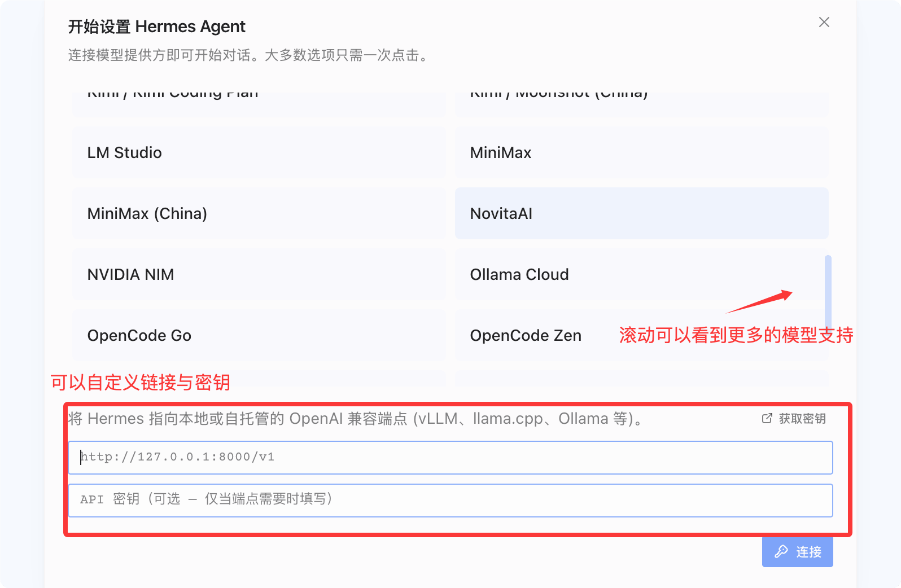Close the Hermes Agent setup dialog
Screen dimensions: 901x588
[x=824, y=22]
